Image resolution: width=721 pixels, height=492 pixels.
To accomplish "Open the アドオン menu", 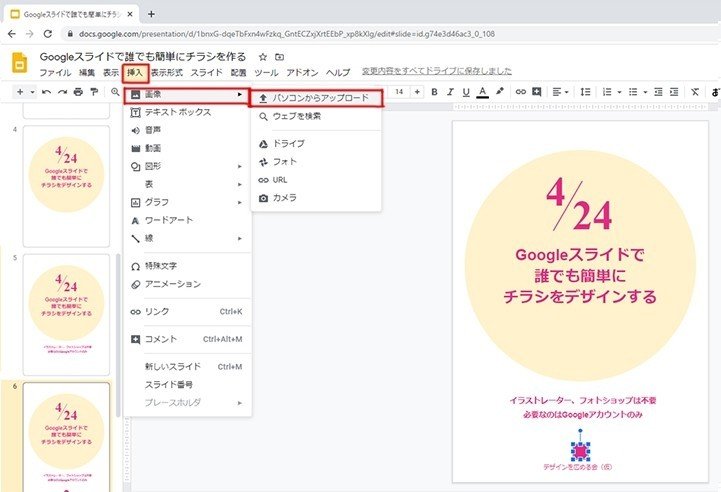I will click(302, 73).
